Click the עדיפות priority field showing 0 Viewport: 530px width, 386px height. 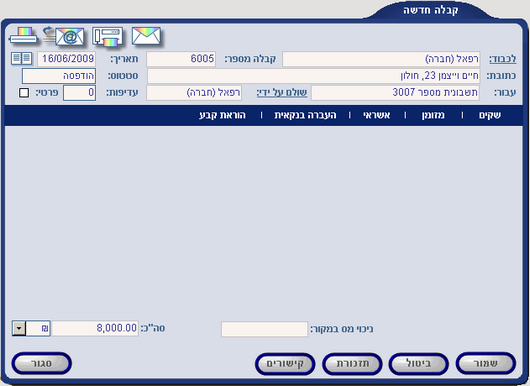pos(79,93)
